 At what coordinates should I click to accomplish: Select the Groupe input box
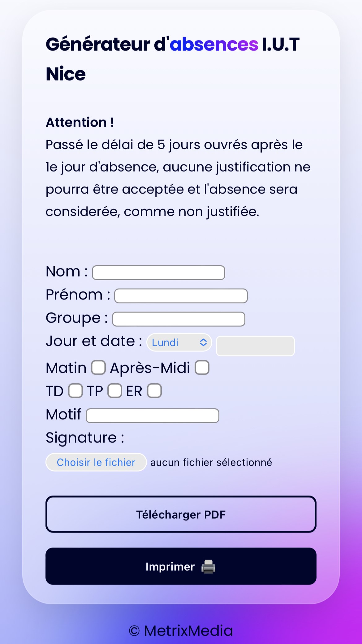[179, 319]
